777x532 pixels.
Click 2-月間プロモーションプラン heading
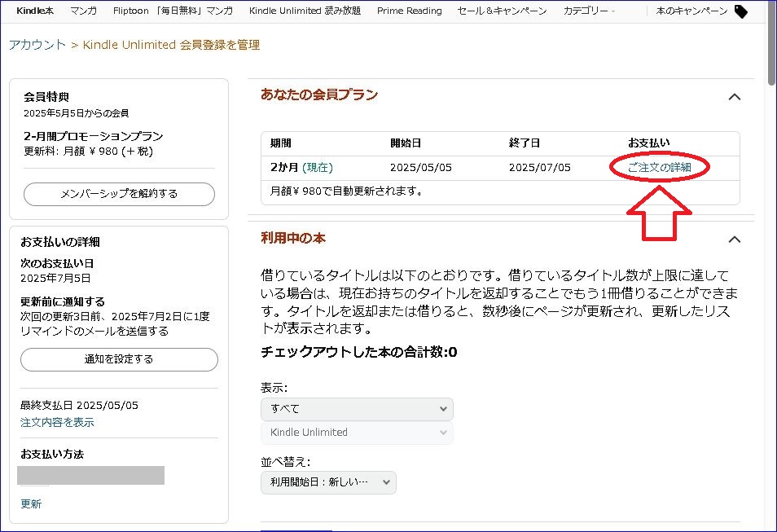coord(93,136)
